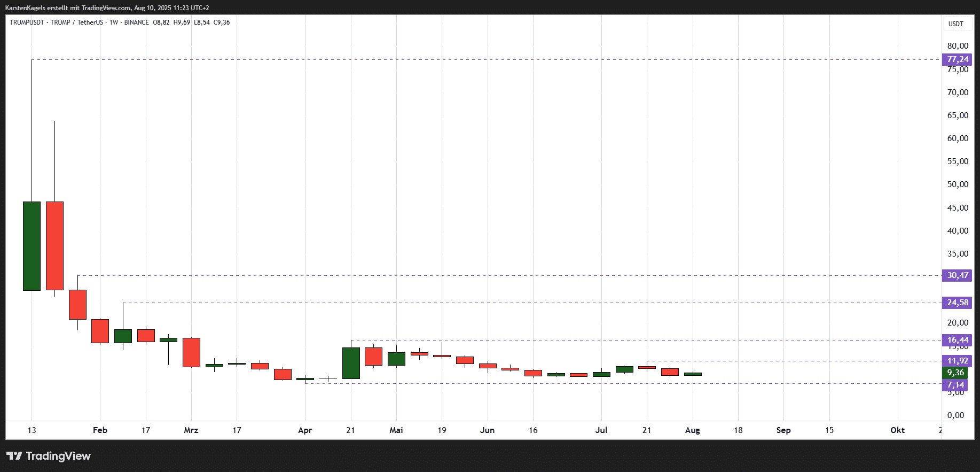Image resolution: width=980 pixels, height=472 pixels.
Task: Click the Okt label on time axis
Action: click(897, 430)
